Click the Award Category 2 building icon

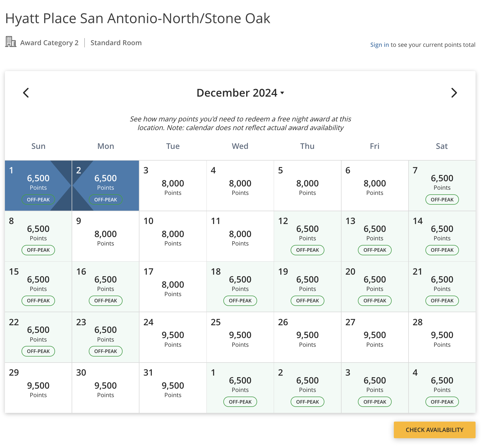pos(11,42)
